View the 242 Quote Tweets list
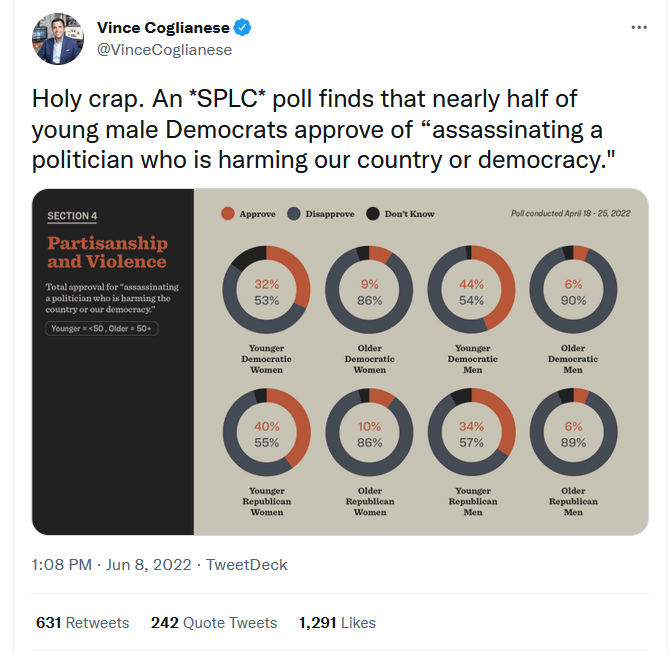Viewport: 670px width, 654px height. pyautogui.click(x=213, y=623)
